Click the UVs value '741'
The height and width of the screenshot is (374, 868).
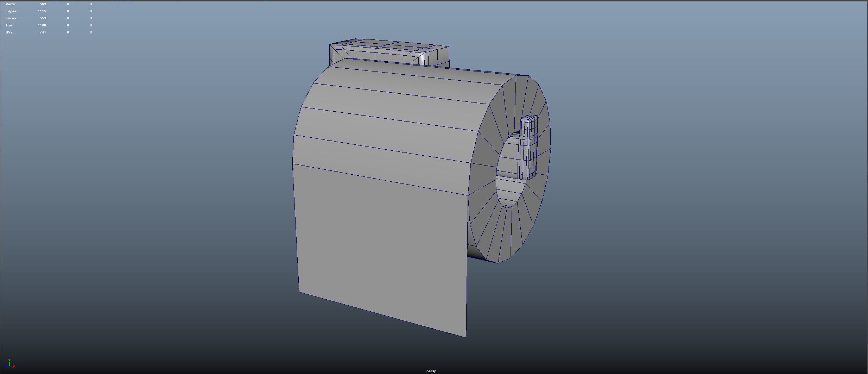[43, 32]
